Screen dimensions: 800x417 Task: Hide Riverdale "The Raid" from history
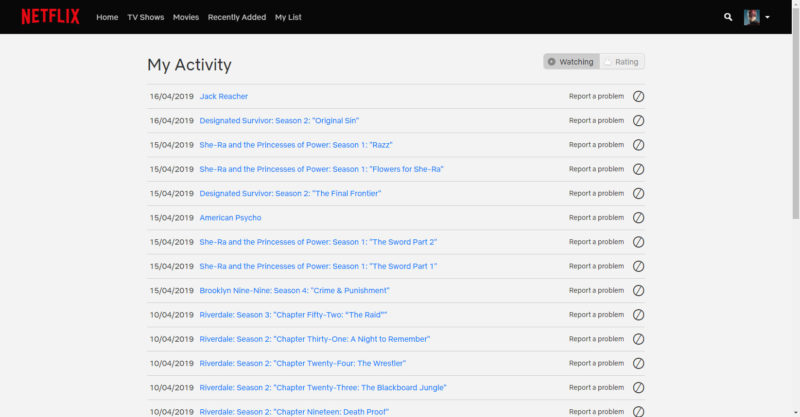[638, 315]
